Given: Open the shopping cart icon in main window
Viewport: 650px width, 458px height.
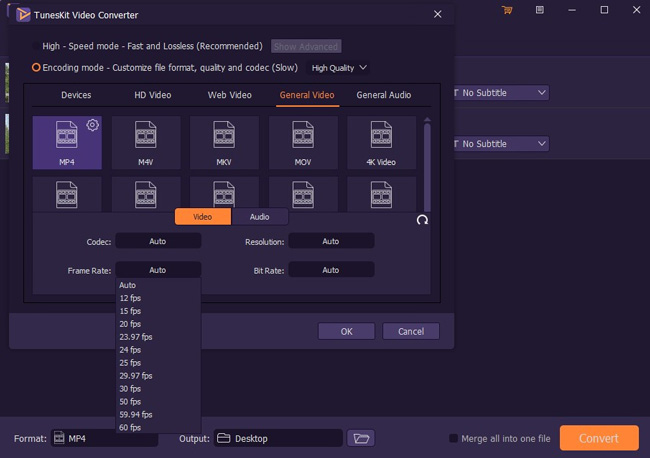Looking at the screenshot, I should coord(507,10).
